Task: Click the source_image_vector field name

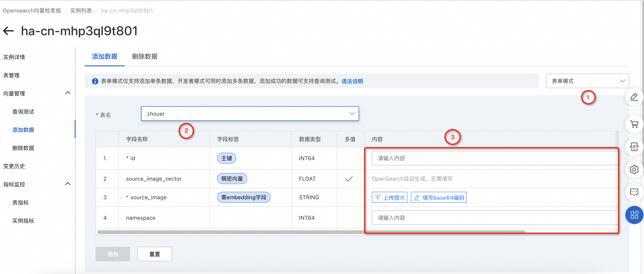Action: pos(154,179)
